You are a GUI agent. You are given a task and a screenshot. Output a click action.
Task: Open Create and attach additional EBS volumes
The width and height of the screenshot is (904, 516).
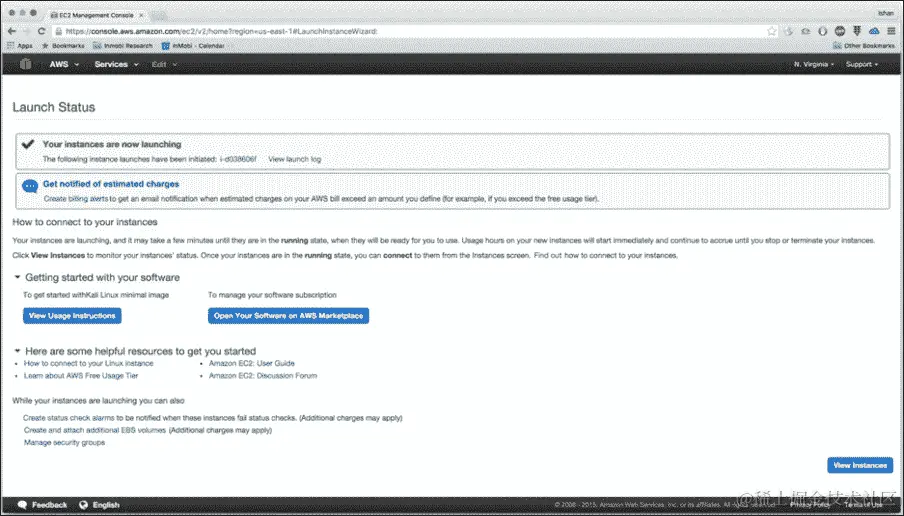pos(95,430)
